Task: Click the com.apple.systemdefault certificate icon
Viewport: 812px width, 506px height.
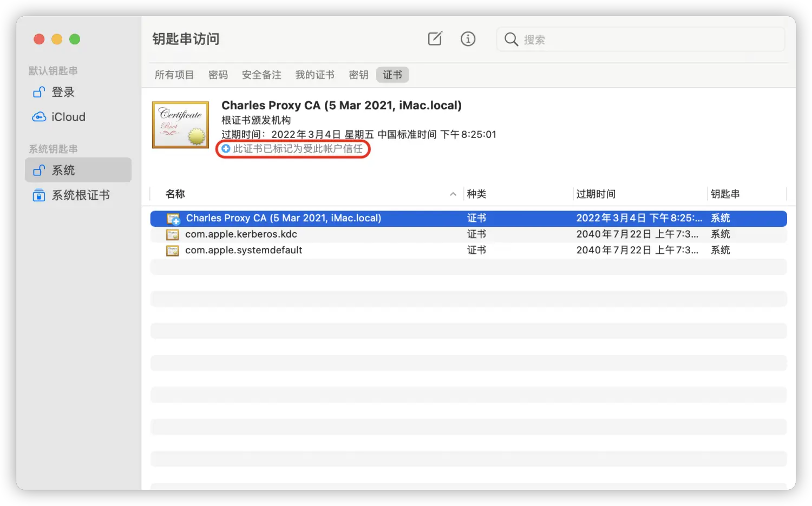Action: 173,251
